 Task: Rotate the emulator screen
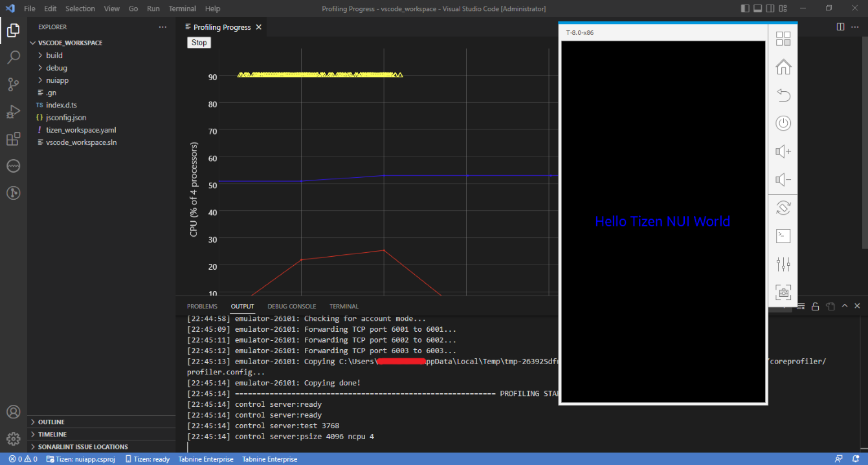pos(783,208)
